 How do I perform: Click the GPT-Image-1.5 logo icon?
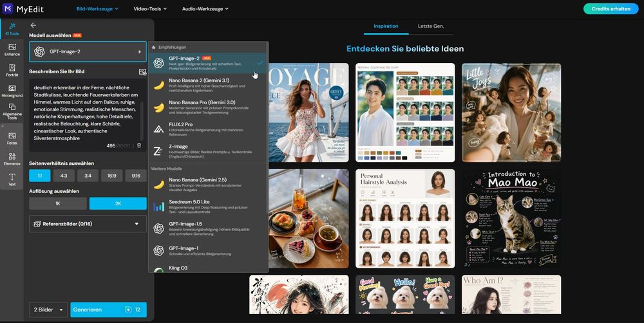tap(158, 228)
